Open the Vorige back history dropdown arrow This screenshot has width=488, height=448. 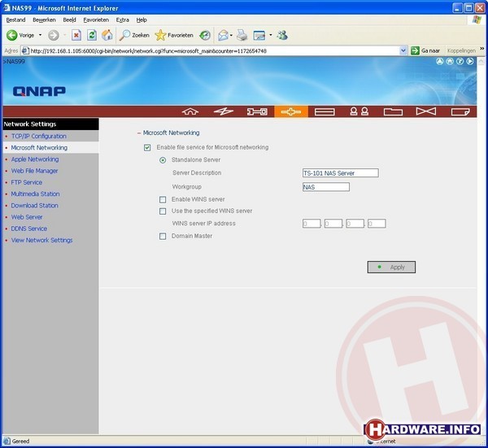click(40, 35)
